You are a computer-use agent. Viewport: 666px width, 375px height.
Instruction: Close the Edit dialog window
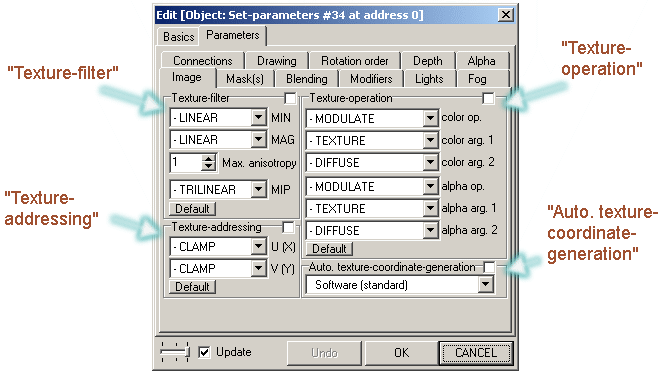pos(505,15)
